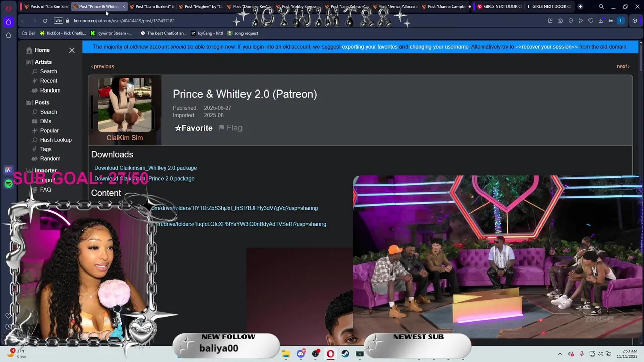
Task: Click the kemono.cr address bar URL
Action: coord(124,21)
